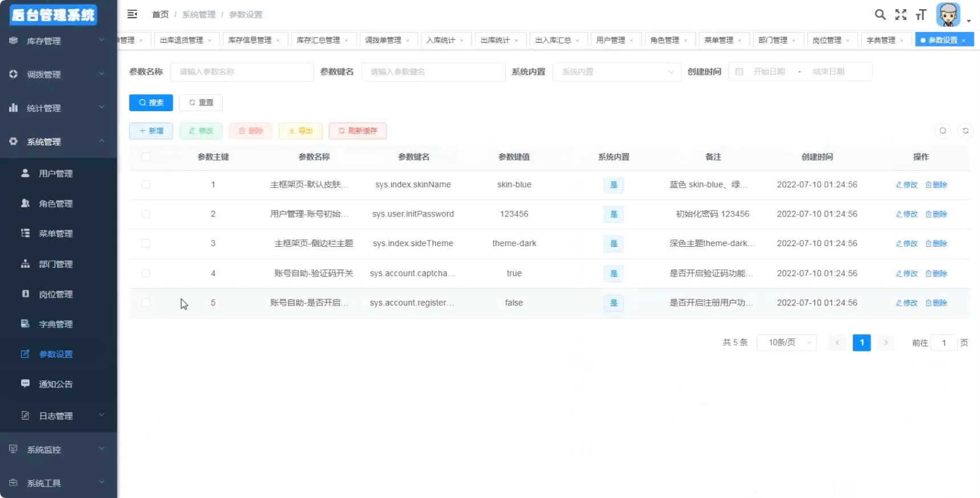980x498 pixels.
Task: Check the select-all checkbox in table header
Action: pos(146,157)
